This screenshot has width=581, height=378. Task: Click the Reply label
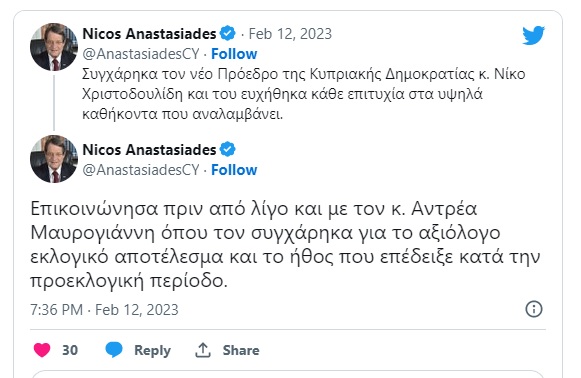(152, 351)
